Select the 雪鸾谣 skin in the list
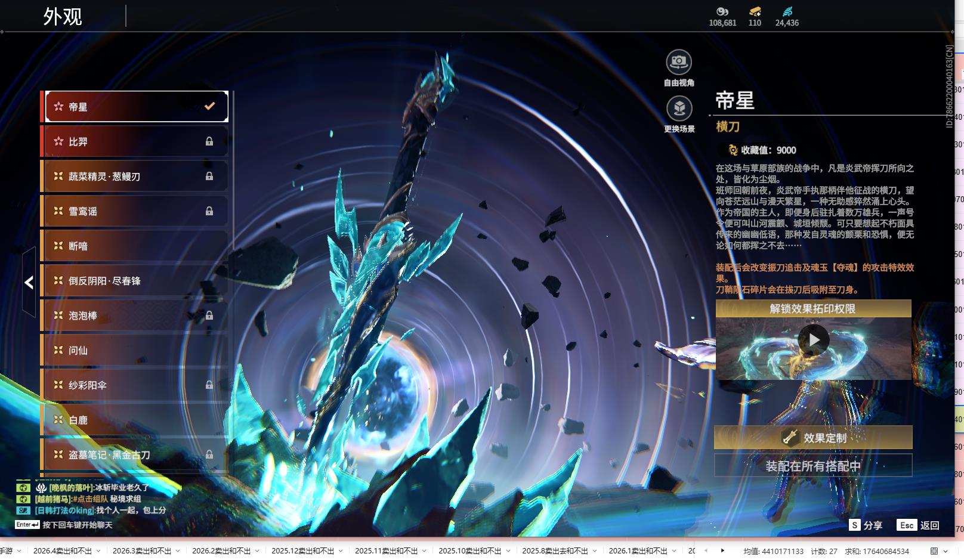The image size is (964, 560). pyautogui.click(x=135, y=211)
